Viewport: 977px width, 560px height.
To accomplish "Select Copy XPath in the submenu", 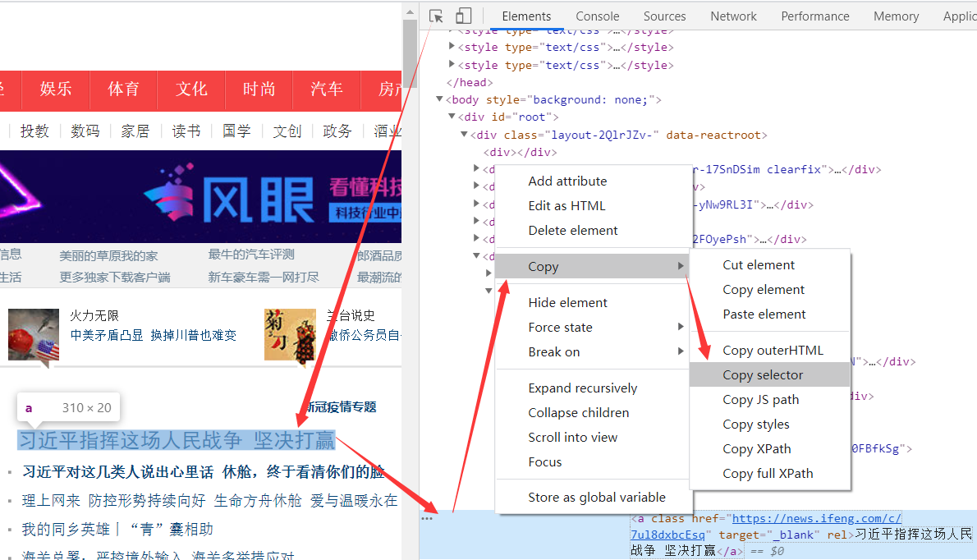I will coord(756,449).
